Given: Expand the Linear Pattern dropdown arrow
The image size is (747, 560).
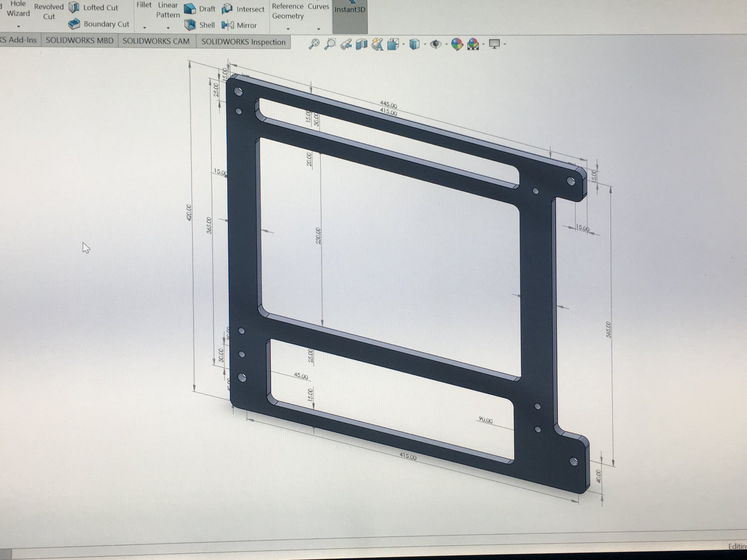Looking at the screenshot, I should pos(168,28).
